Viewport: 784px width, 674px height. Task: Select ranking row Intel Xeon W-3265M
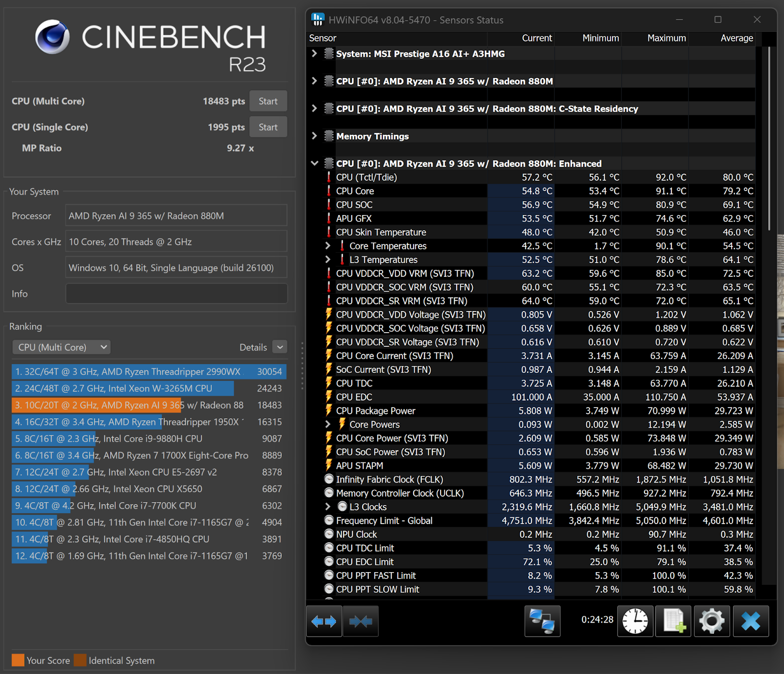[x=149, y=388]
